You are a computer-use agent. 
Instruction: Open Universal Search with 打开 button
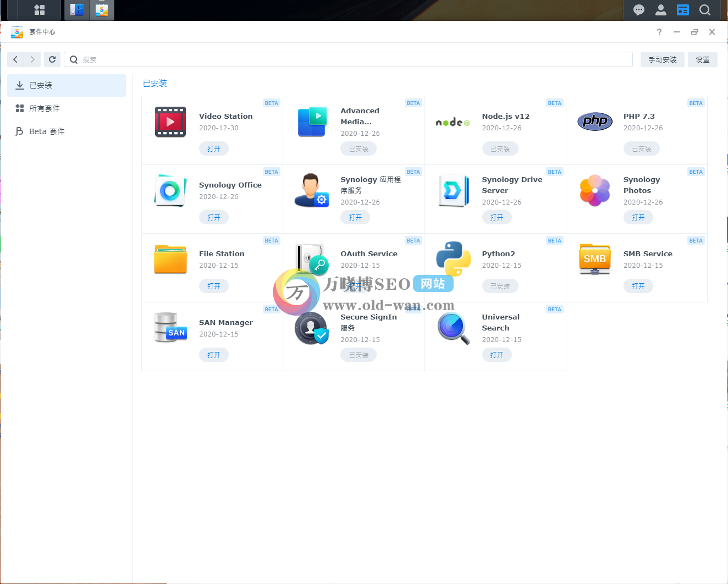[x=497, y=355]
